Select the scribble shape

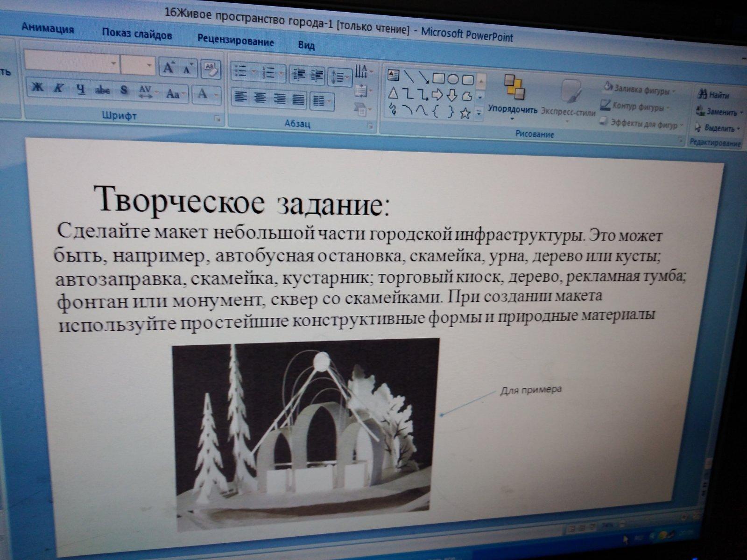pyautogui.click(x=393, y=109)
